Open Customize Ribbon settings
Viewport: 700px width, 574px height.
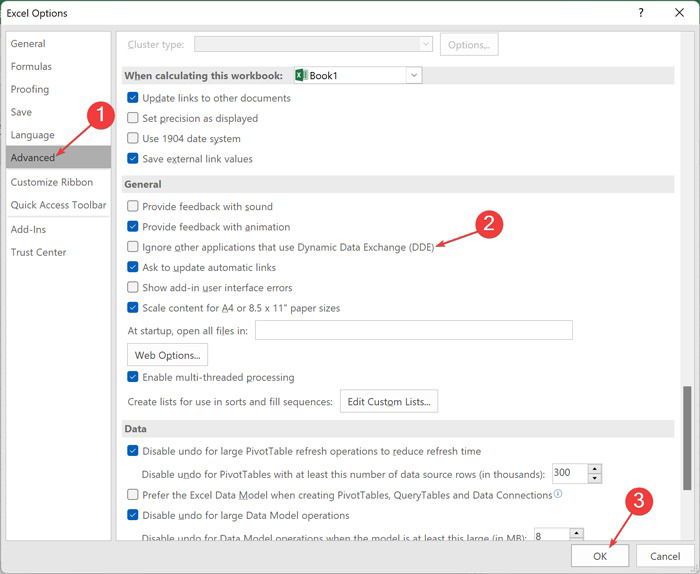point(58,182)
